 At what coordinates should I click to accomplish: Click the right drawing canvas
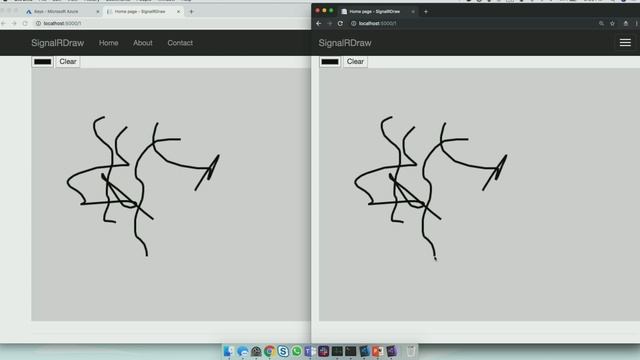[479, 194]
